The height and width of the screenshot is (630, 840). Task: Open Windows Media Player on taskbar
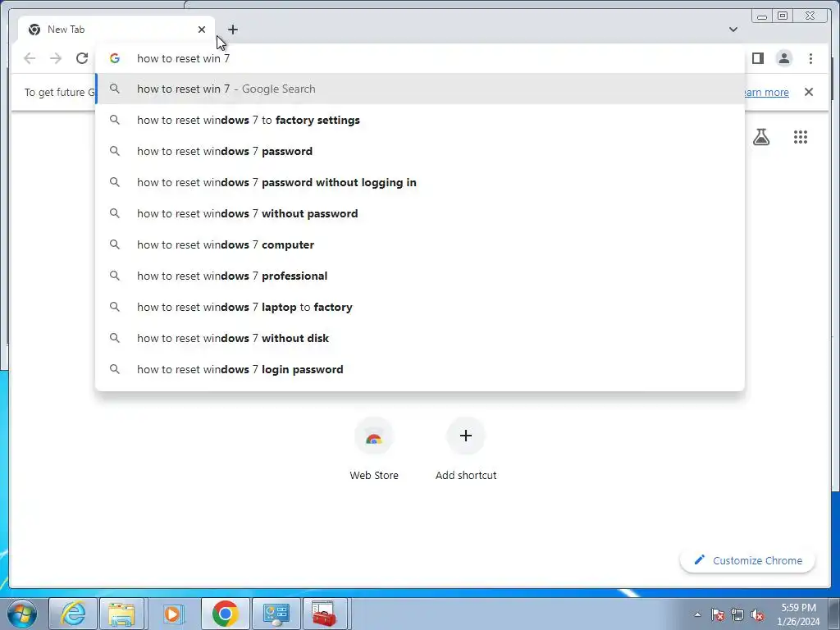(x=172, y=614)
